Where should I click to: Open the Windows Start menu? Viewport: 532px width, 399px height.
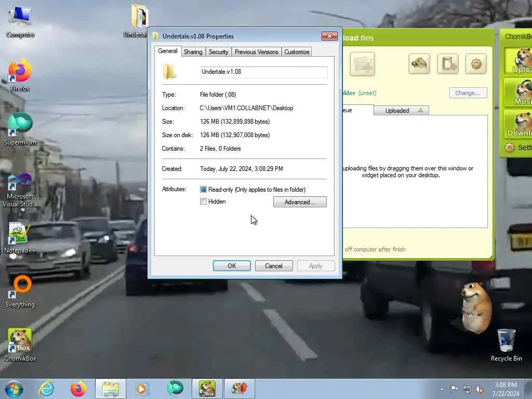[14, 389]
